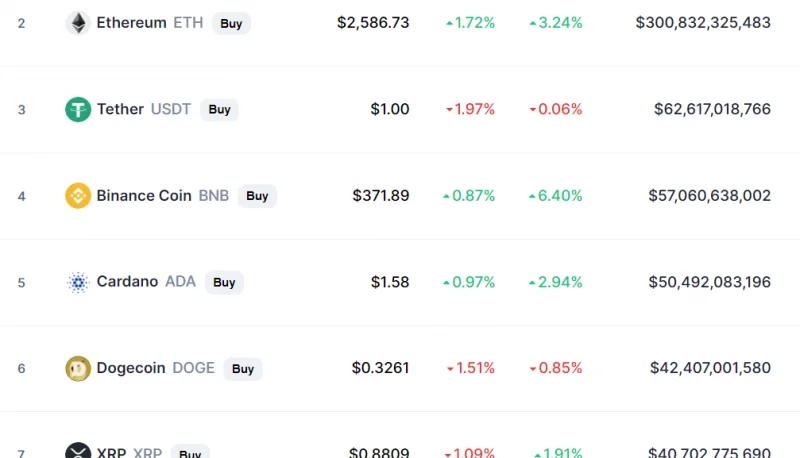Open the Cardano name link
This screenshot has width=800, height=458.
click(x=127, y=282)
